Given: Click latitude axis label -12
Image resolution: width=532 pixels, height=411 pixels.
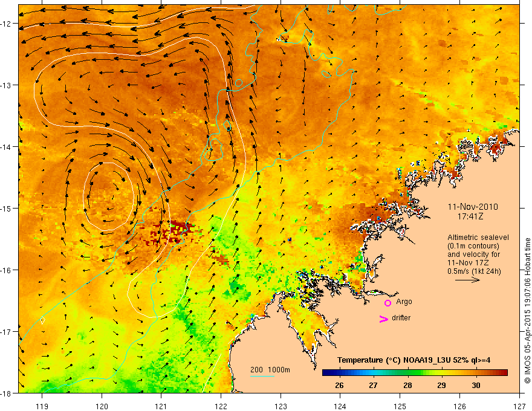Looking at the screenshot, I should pyautogui.click(x=6, y=24).
